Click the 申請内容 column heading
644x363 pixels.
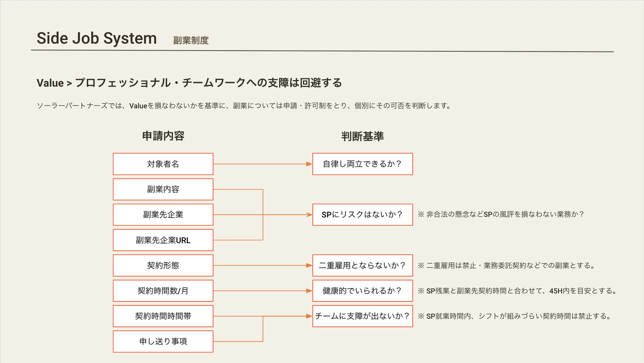click(x=163, y=136)
